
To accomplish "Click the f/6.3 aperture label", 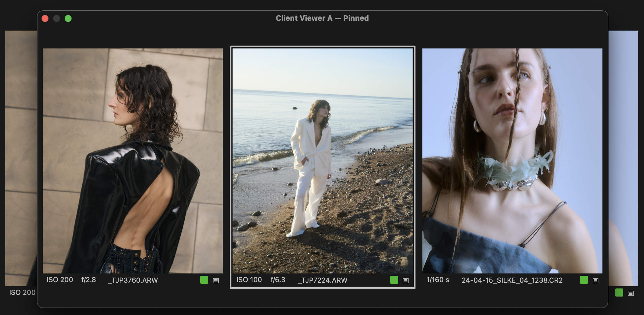I will (277, 280).
